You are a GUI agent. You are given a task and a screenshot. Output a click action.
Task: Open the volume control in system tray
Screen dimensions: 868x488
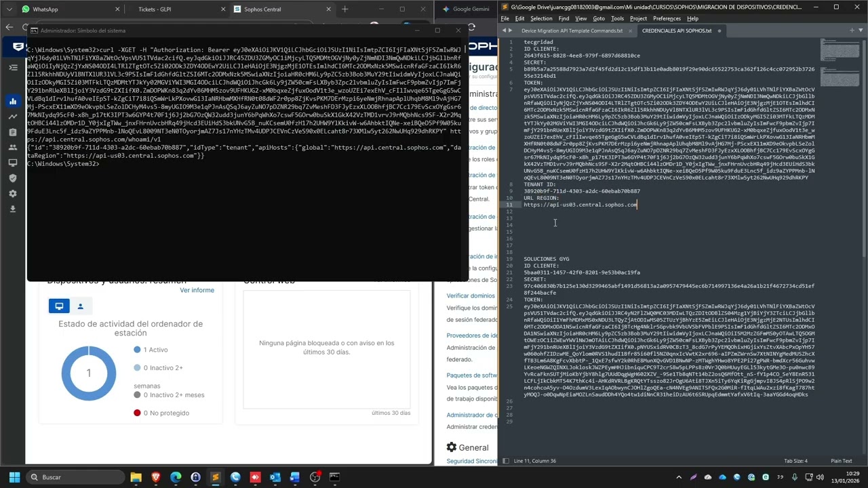click(821, 477)
